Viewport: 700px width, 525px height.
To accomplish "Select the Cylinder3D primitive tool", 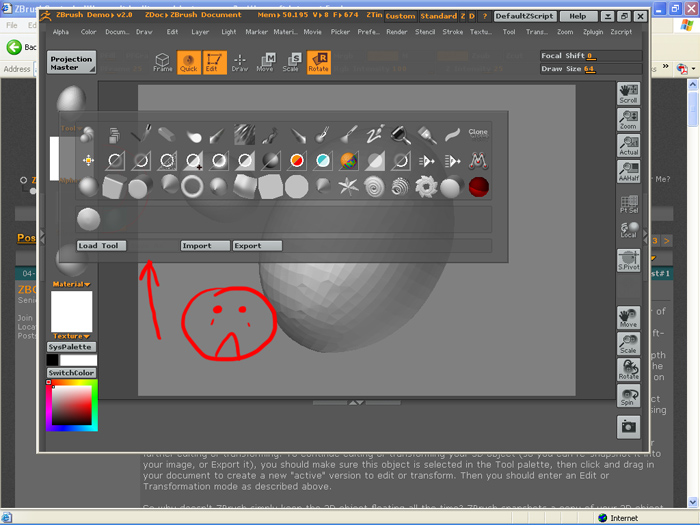I will pos(140,187).
